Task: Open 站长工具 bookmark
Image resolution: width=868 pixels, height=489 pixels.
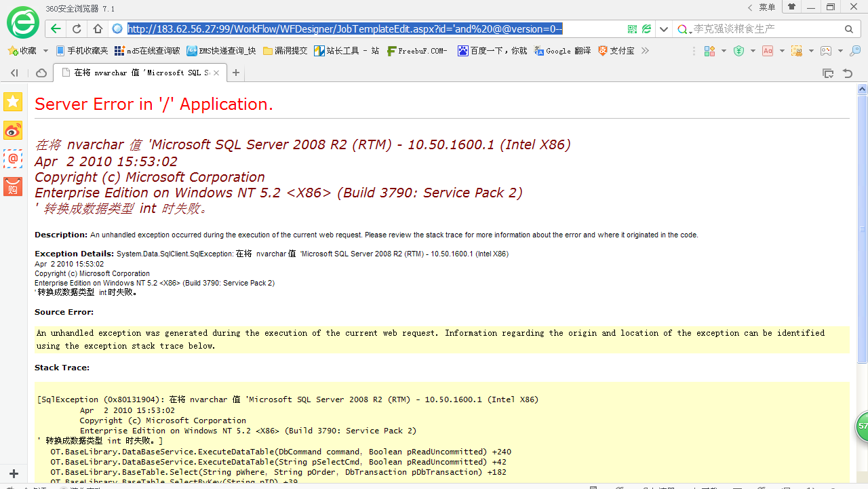Action: 347,51
